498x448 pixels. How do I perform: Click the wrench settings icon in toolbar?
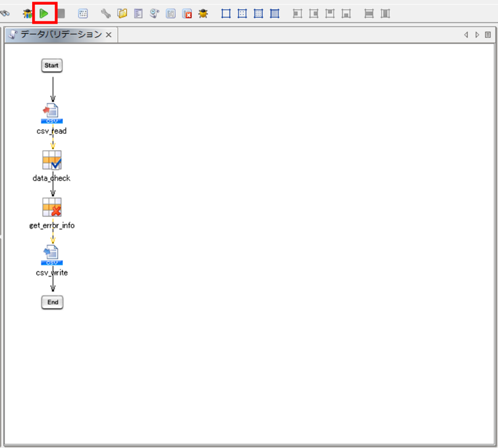click(x=106, y=14)
